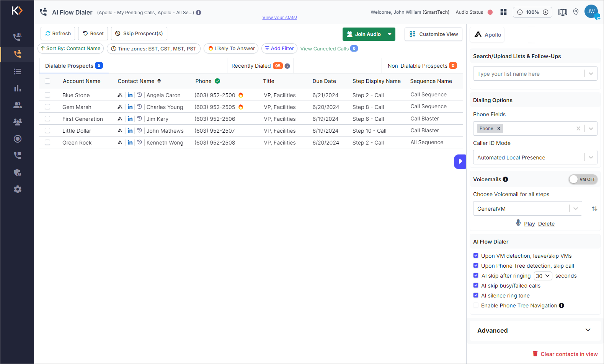
Task: Remove the Phone tag from Phone Fields
Action: (499, 128)
